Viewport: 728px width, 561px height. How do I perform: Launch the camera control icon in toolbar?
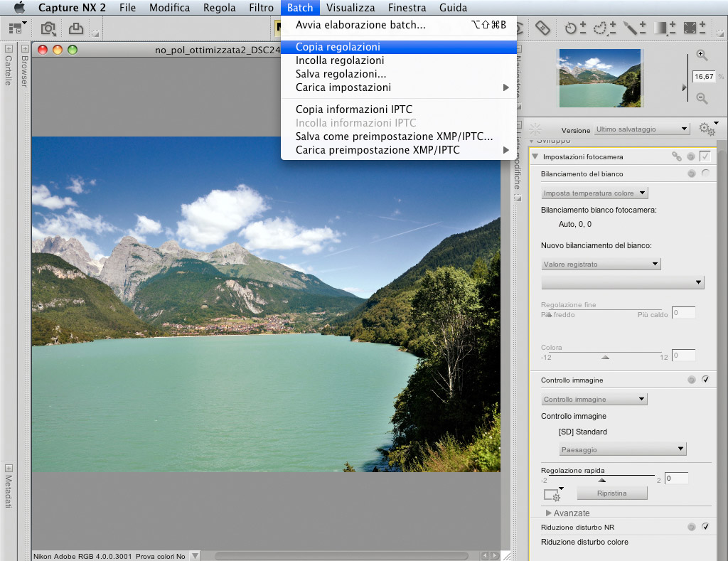(48, 28)
